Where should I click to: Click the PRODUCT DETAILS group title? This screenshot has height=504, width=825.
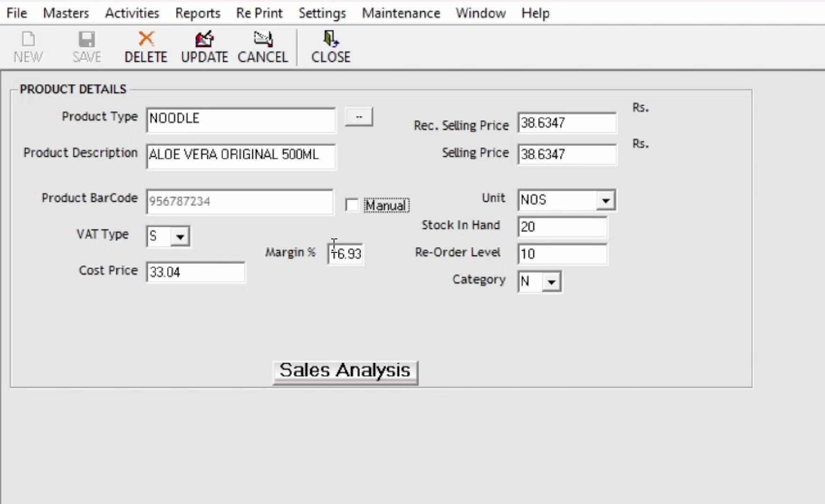(73, 89)
